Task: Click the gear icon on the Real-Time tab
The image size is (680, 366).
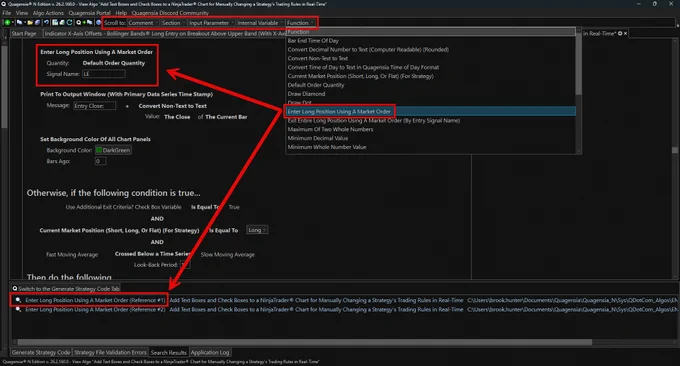Action: coord(620,33)
